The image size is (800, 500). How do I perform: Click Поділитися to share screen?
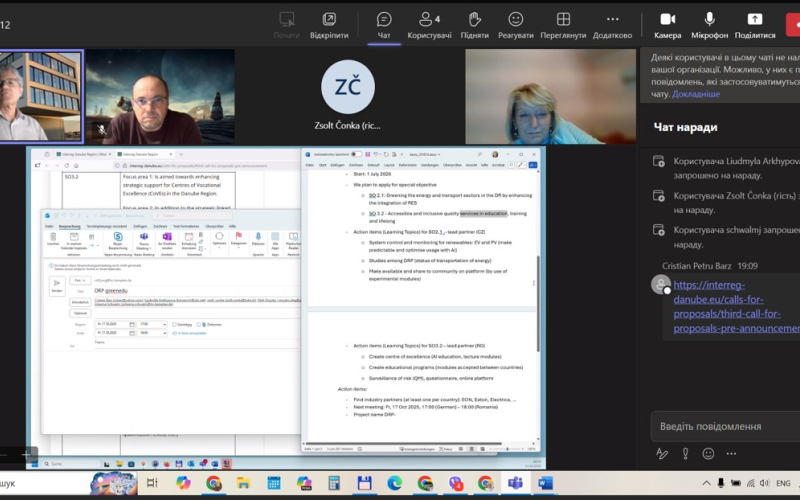(x=755, y=25)
